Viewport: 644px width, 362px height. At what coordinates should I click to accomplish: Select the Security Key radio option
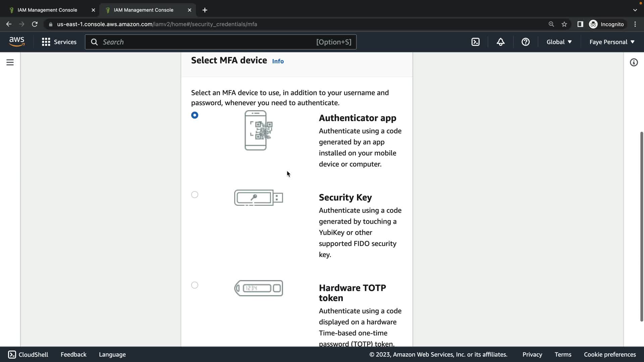tap(195, 195)
